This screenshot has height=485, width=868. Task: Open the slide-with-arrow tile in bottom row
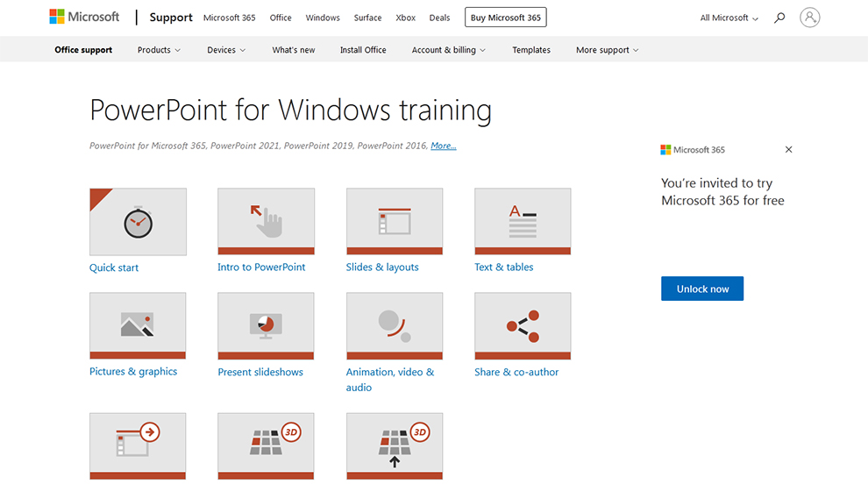tap(138, 446)
